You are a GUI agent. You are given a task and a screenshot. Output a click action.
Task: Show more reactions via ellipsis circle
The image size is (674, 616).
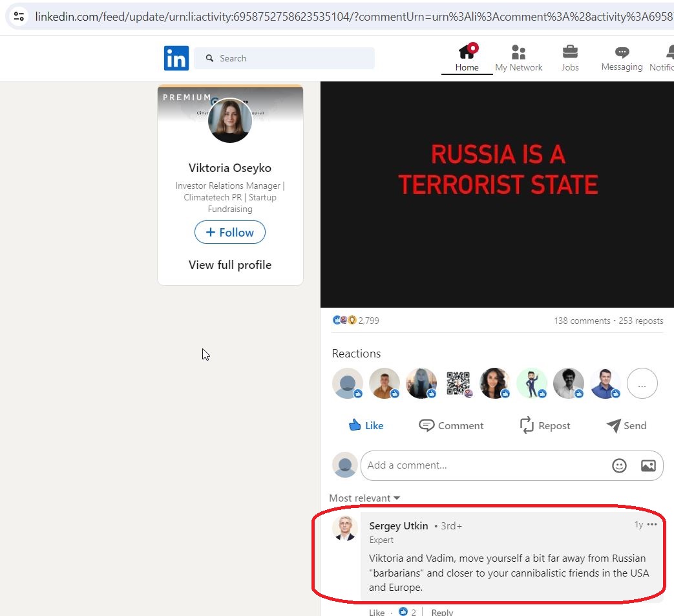642,383
